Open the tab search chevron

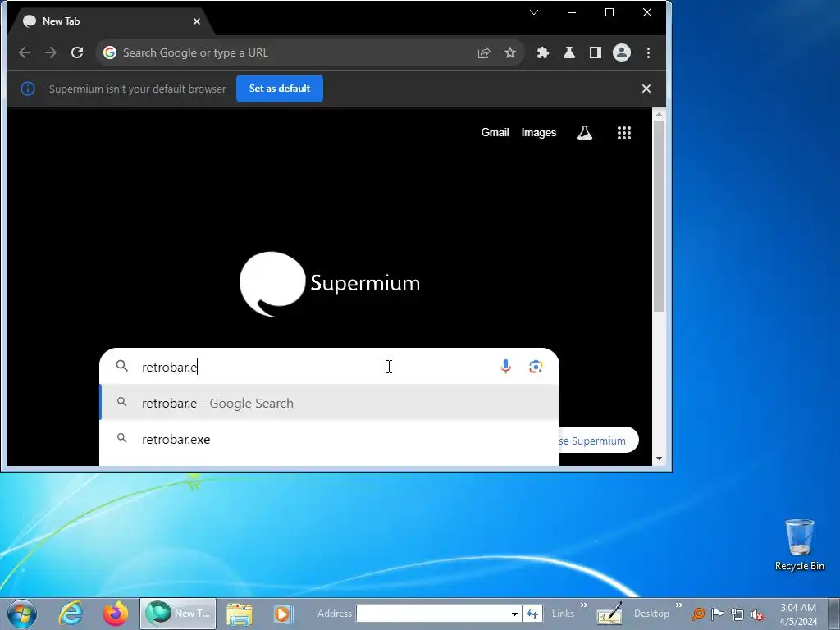533,12
